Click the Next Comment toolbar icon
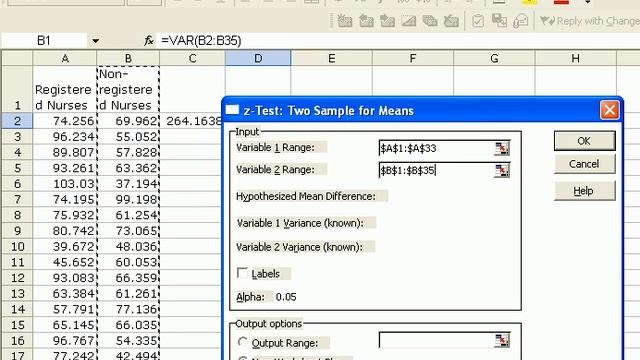This screenshot has width=640, height=360. click(387, 21)
